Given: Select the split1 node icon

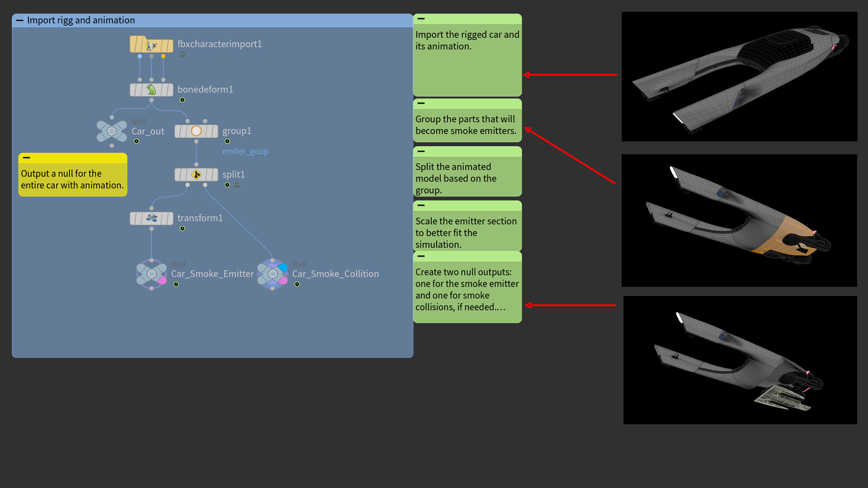Looking at the screenshot, I should tap(196, 174).
